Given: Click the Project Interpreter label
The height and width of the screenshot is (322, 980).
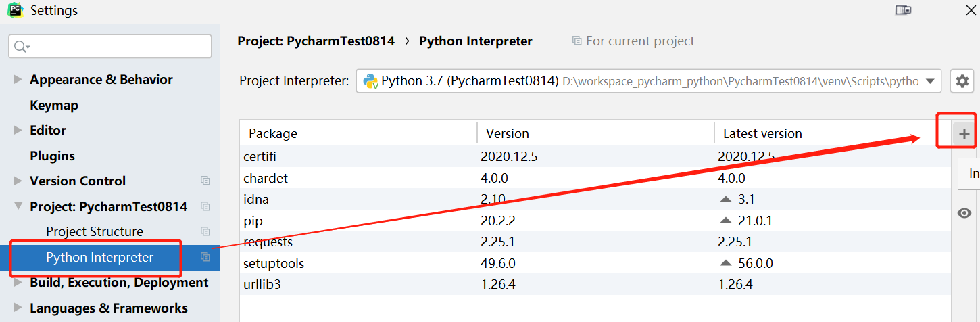Looking at the screenshot, I should pos(294,81).
